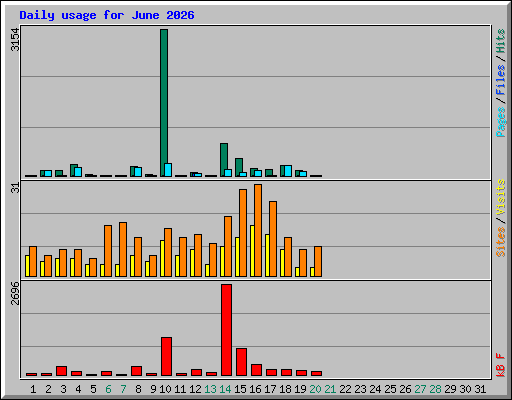Click the 'Pages' legend label
This screenshot has width=512, height=400.
tap(500, 122)
